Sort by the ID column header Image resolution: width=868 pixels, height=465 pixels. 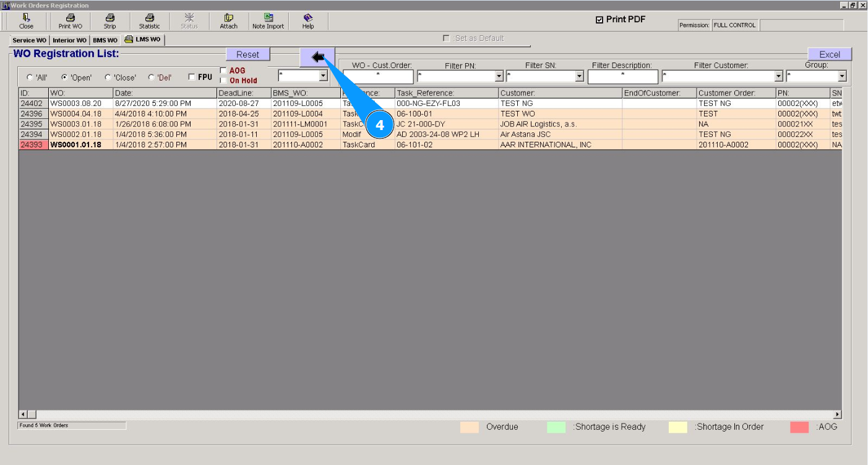pyautogui.click(x=33, y=93)
